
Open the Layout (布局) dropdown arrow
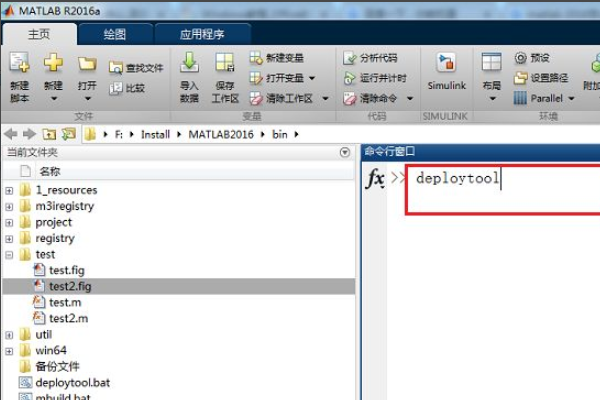click(493, 98)
